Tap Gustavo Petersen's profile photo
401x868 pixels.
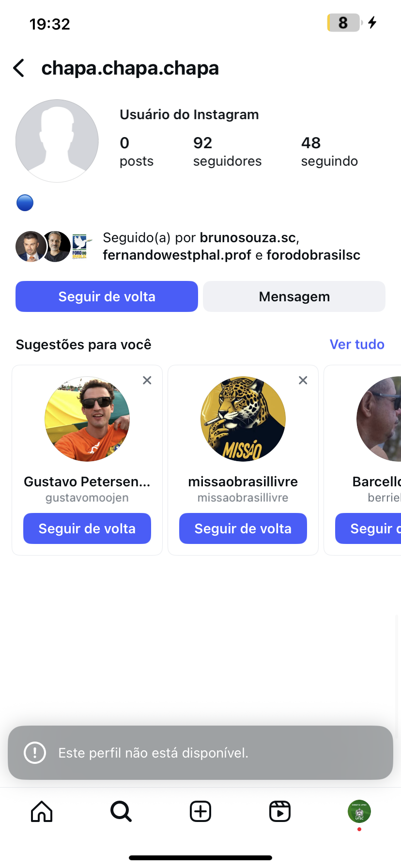pyautogui.click(x=87, y=419)
